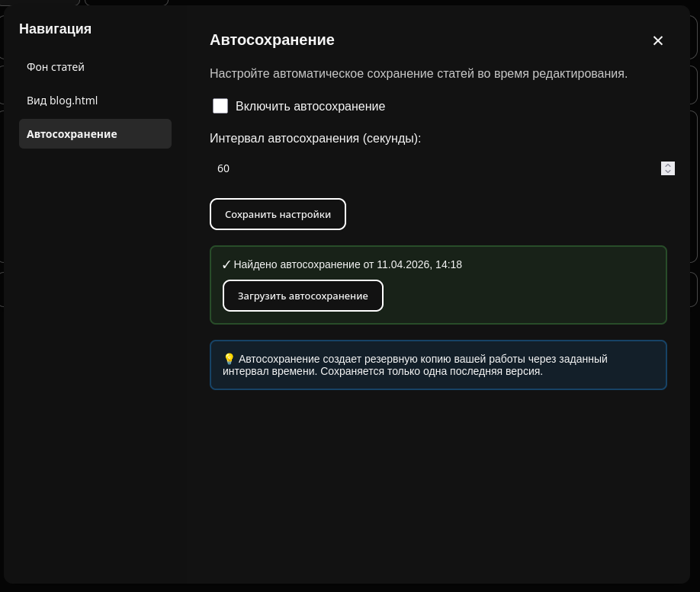Click the Настройте автоматическое сохранение description text

point(418,74)
